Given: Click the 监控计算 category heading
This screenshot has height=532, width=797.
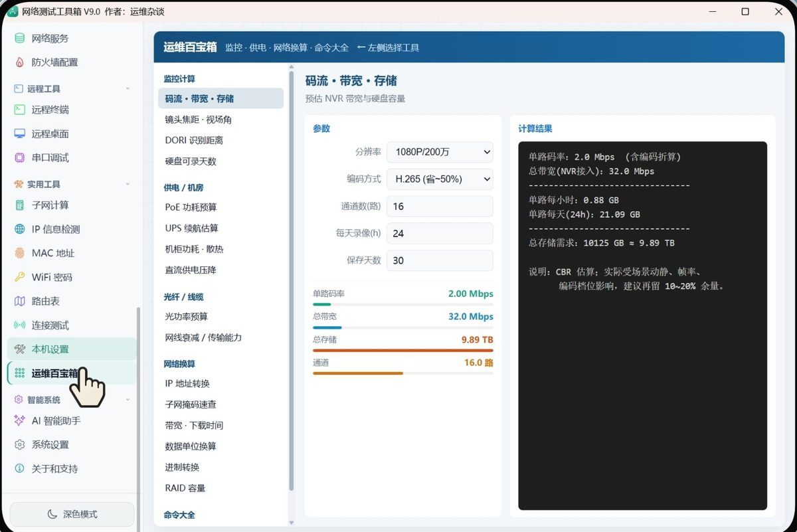Looking at the screenshot, I should click(x=179, y=79).
